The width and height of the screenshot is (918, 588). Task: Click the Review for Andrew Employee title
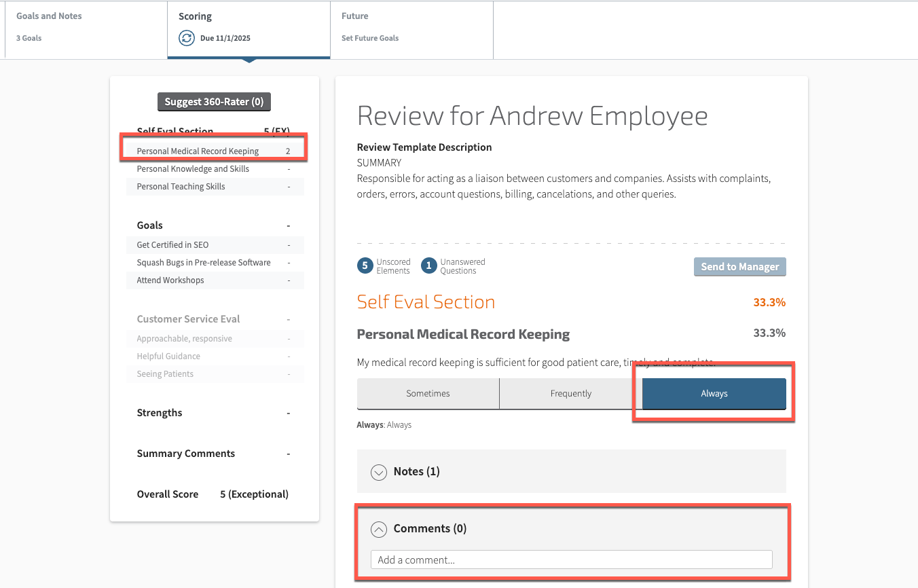[532, 116]
